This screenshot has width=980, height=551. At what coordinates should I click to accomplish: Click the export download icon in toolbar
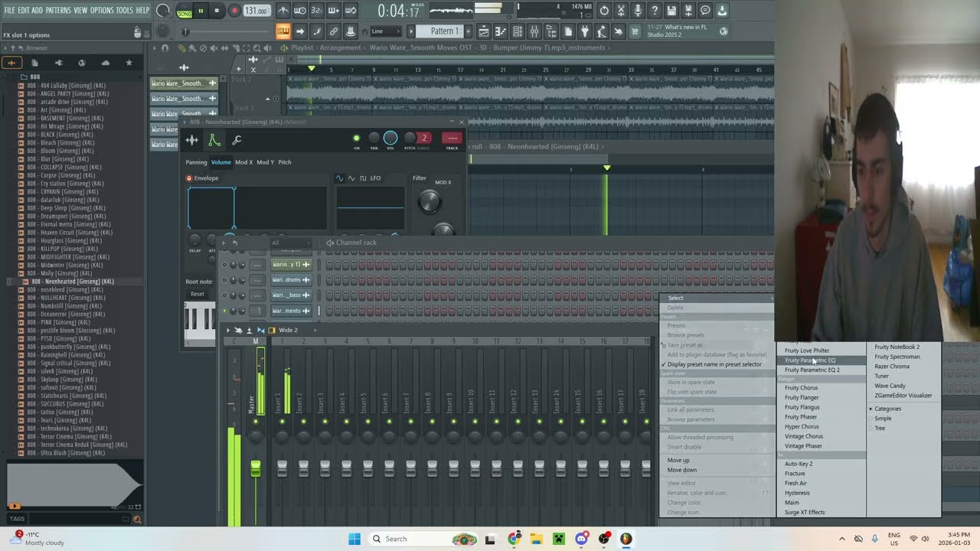tap(722, 11)
